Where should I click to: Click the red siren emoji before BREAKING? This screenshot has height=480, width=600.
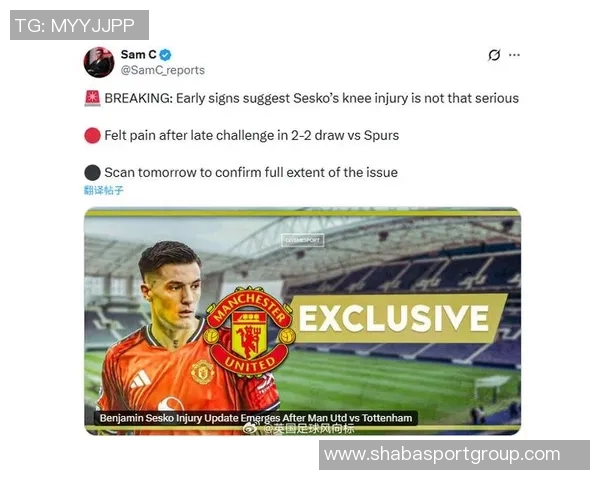(92, 98)
